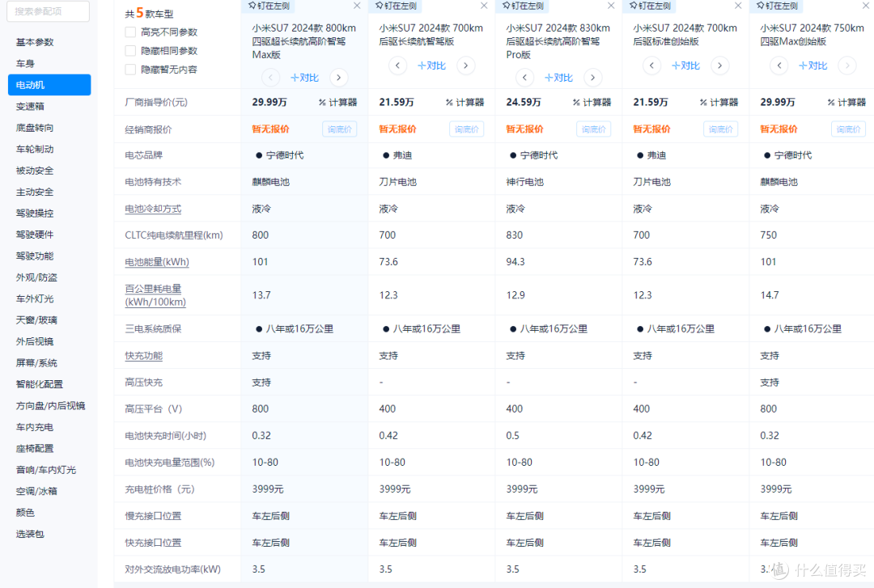Open the 电池冷却方式 parameter explanation link
The image size is (874, 588).
click(x=153, y=209)
